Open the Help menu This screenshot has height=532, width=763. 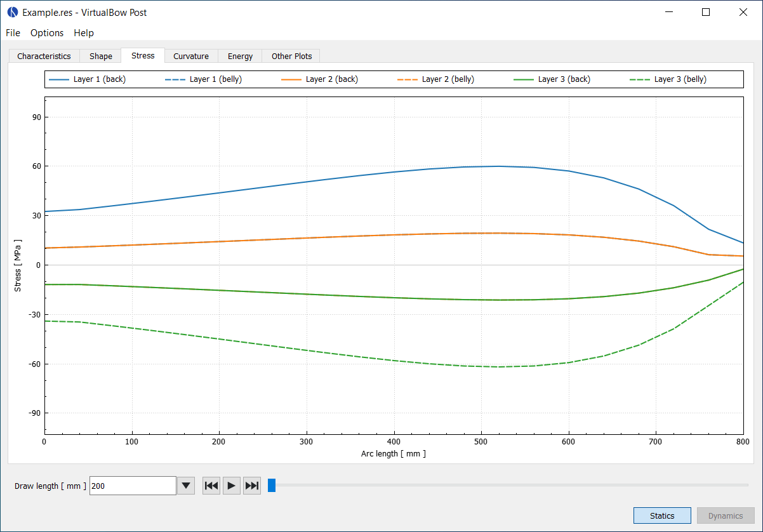83,32
